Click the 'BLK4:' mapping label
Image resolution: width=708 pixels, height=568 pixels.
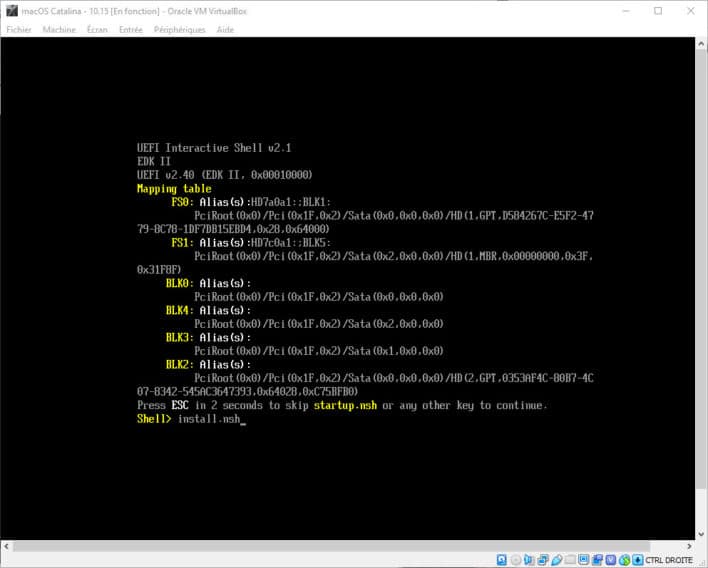180,311
